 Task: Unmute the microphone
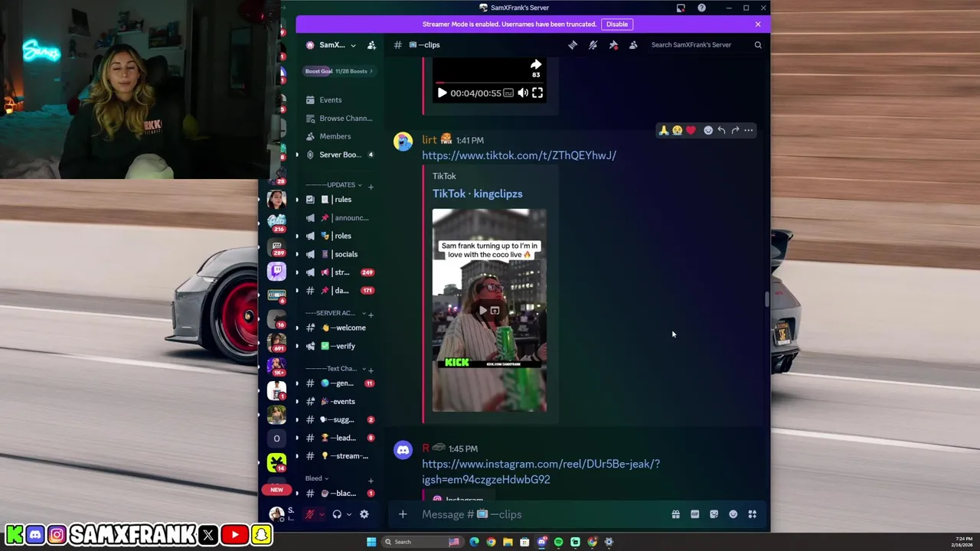(x=309, y=514)
